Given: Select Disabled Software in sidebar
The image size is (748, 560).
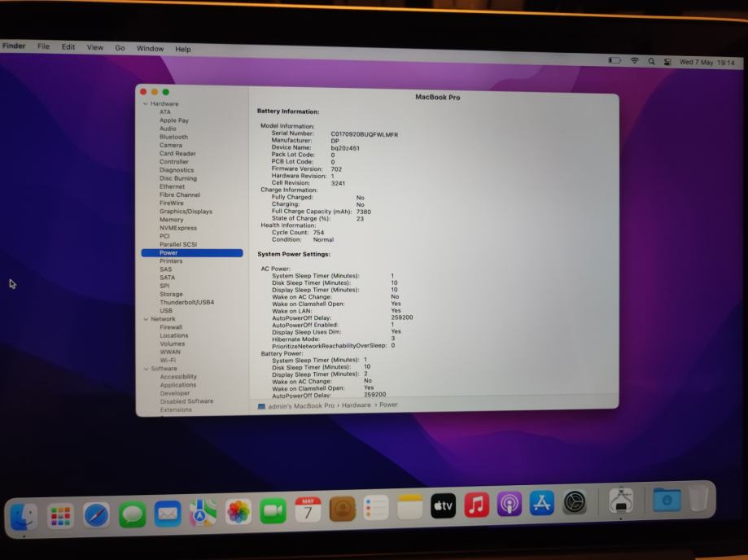Looking at the screenshot, I should pos(187,401).
